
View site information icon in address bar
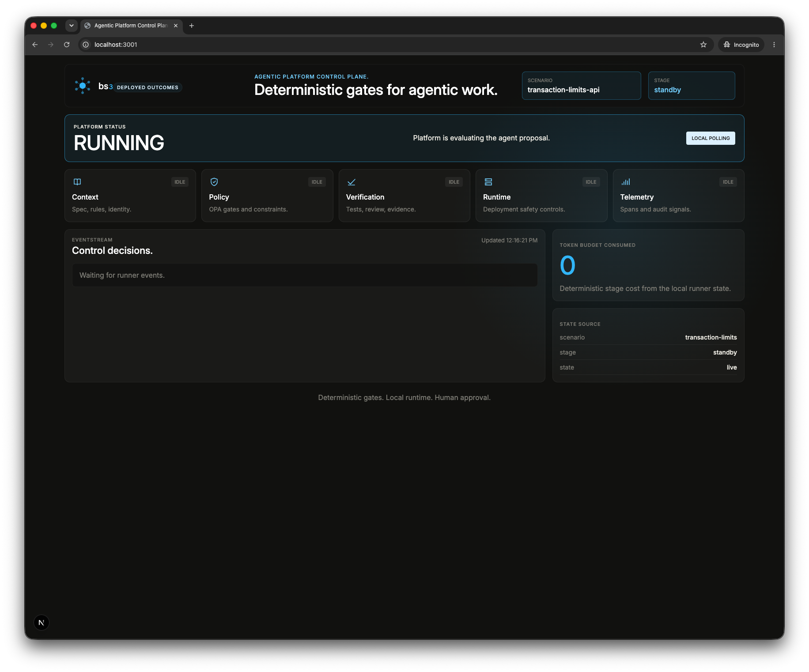[86, 45]
